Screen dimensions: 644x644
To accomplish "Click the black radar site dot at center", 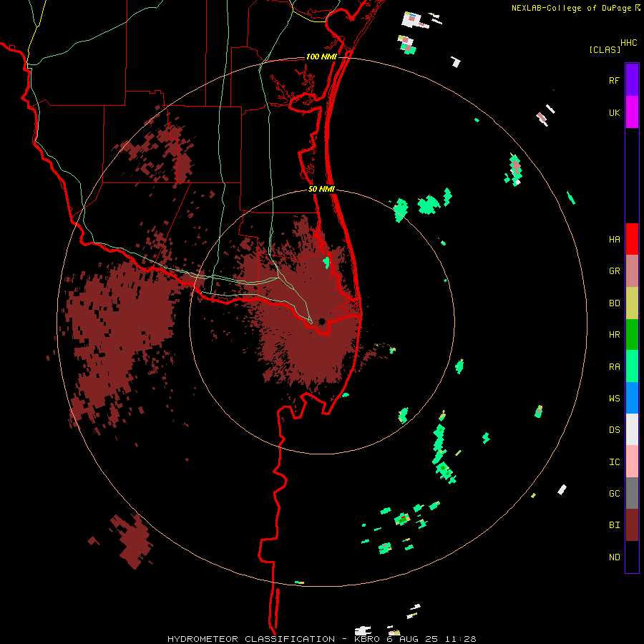I will click(321, 321).
